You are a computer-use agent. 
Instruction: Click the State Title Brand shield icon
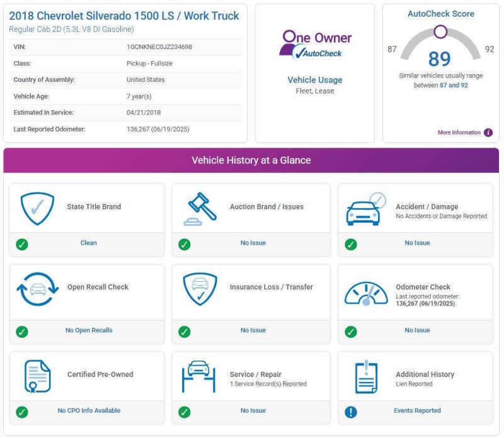(x=37, y=209)
